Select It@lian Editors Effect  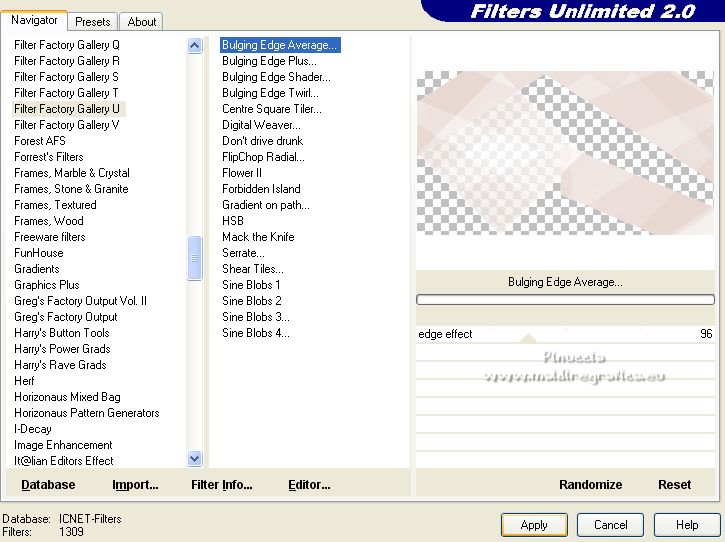tap(63, 461)
